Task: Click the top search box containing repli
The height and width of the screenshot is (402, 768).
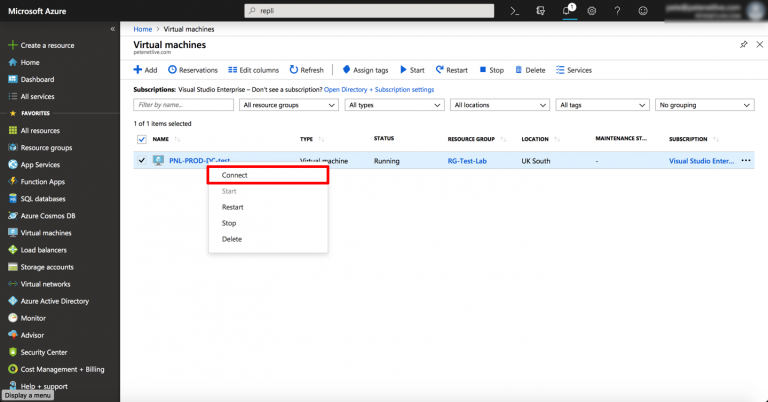Action: 369,11
